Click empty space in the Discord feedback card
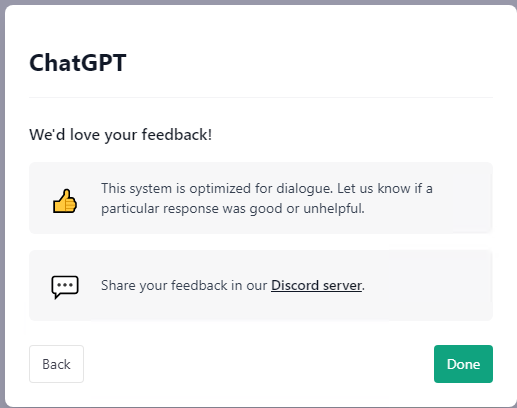 (x=430, y=285)
